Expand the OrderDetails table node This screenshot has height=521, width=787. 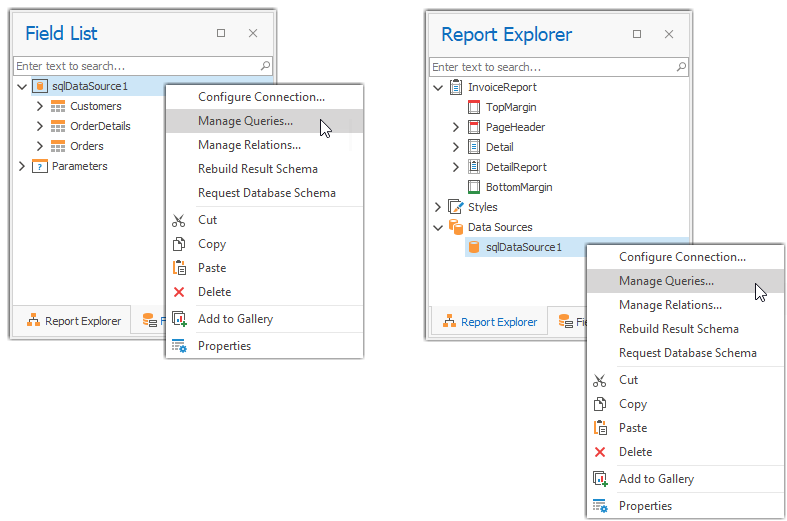pos(40,126)
